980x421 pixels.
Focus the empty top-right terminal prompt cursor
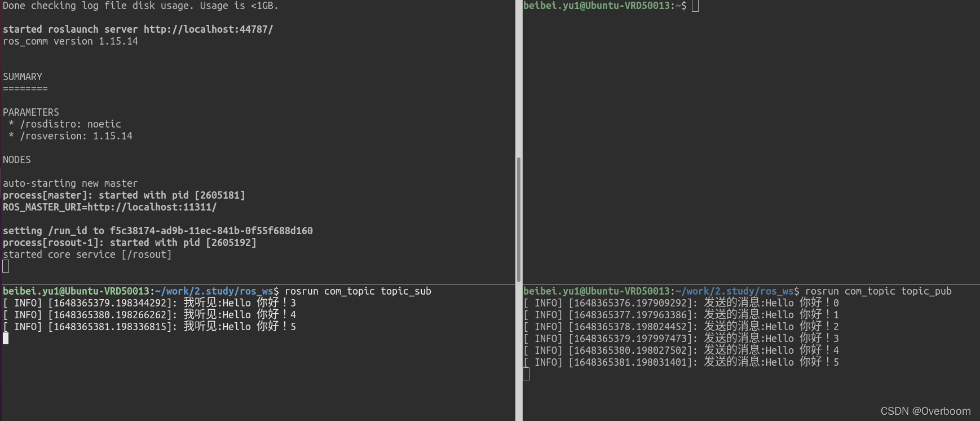(695, 6)
